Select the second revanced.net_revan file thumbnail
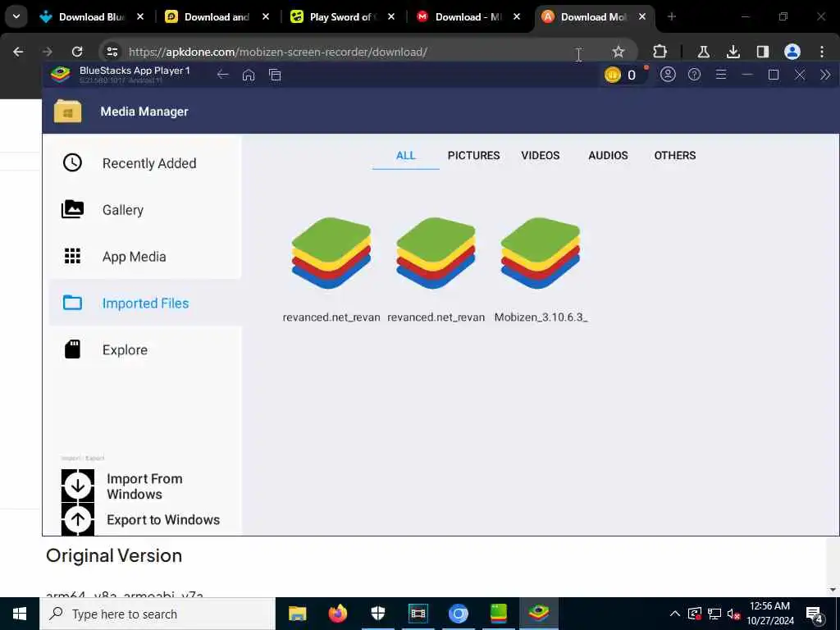Image resolution: width=840 pixels, height=630 pixels. [x=436, y=253]
